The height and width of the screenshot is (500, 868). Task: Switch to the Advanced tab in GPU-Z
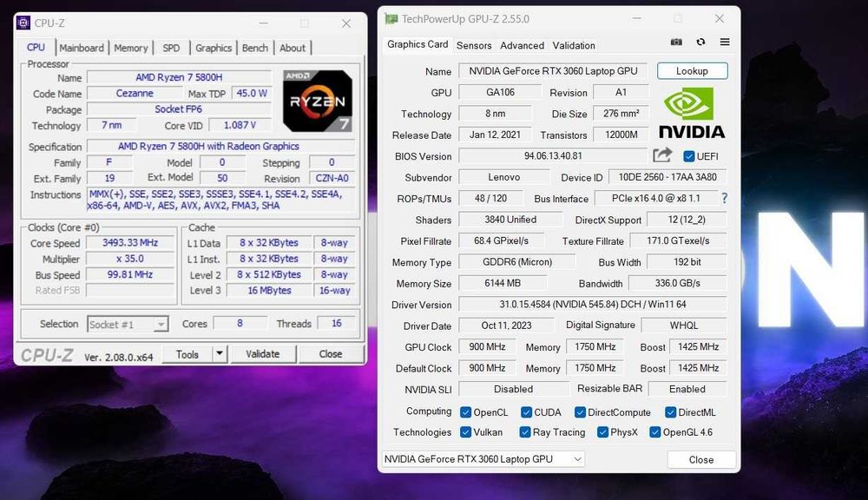click(x=522, y=45)
